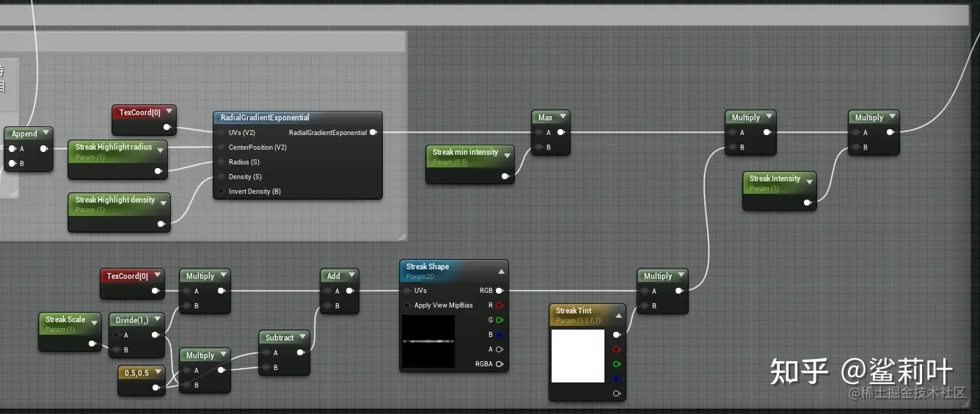
Task: Click the Streak Shape alpha A output pin
Action: click(500, 349)
